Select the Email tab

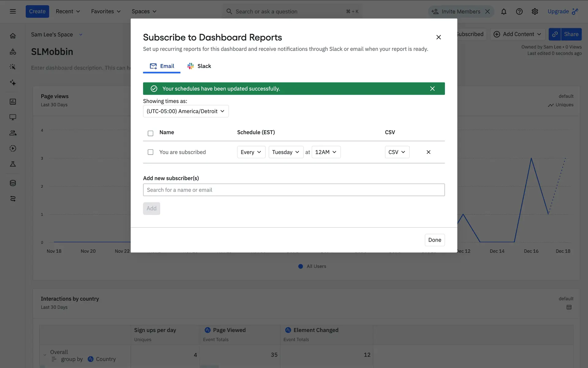pos(162,66)
